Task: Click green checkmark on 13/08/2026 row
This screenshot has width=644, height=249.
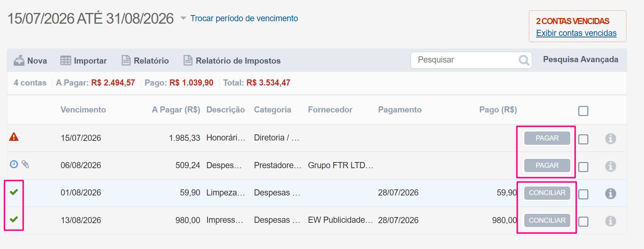Action: [14, 219]
